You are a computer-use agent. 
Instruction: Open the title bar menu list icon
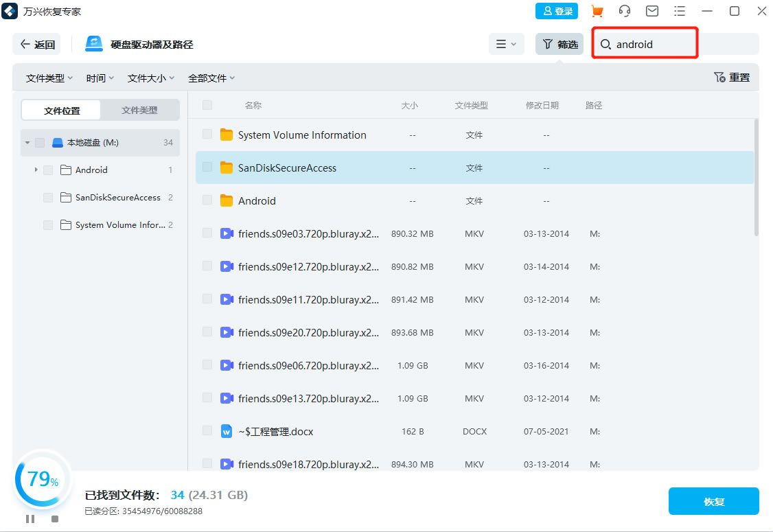click(x=680, y=11)
